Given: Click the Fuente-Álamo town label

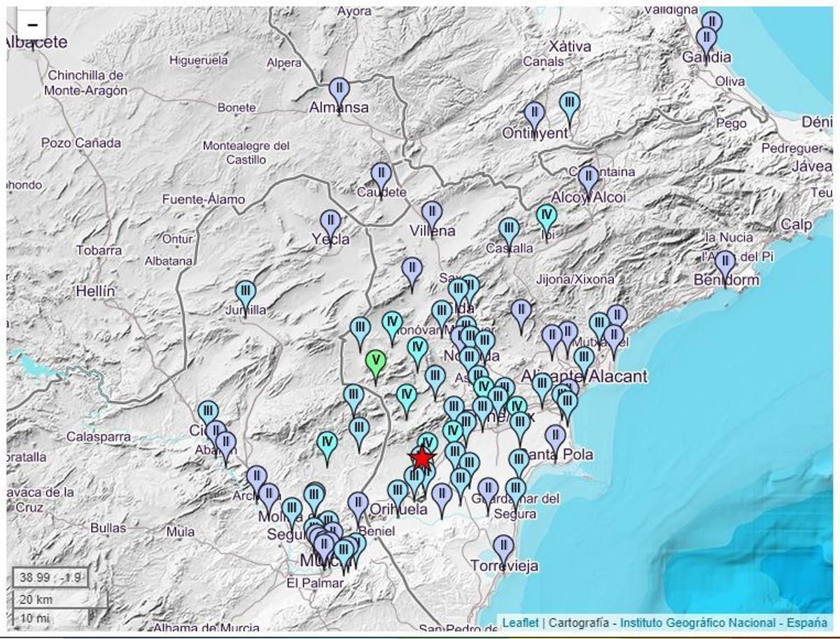Looking at the screenshot, I should [204, 200].
